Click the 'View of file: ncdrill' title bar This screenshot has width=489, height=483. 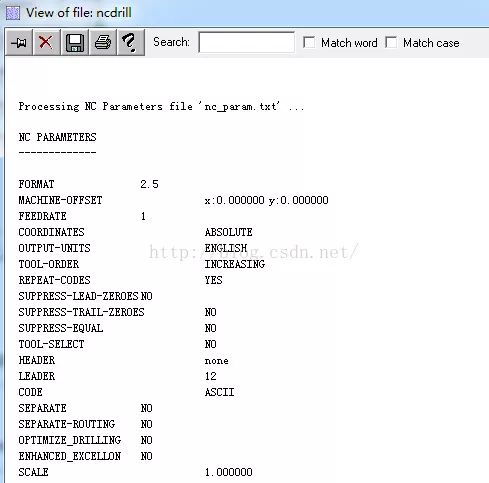coord(79,13)
